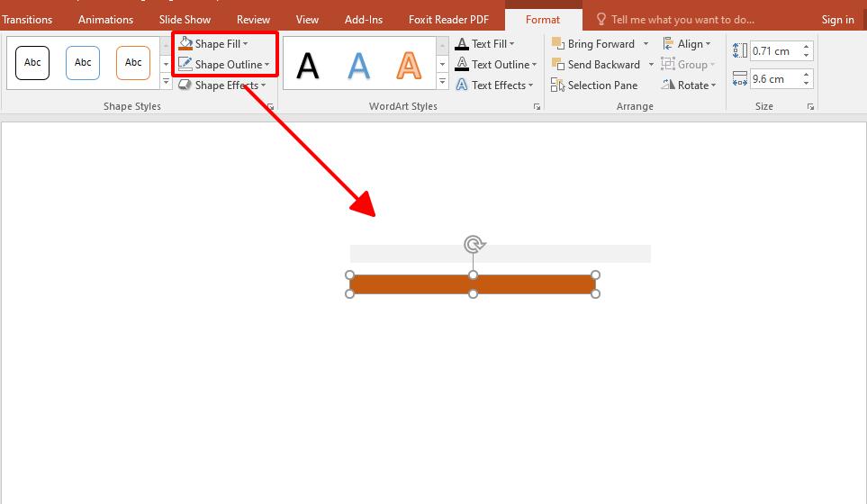Open the Shape Fill paint bucket icon
This screenshot has width=867, height=504.
pos(185,44)
